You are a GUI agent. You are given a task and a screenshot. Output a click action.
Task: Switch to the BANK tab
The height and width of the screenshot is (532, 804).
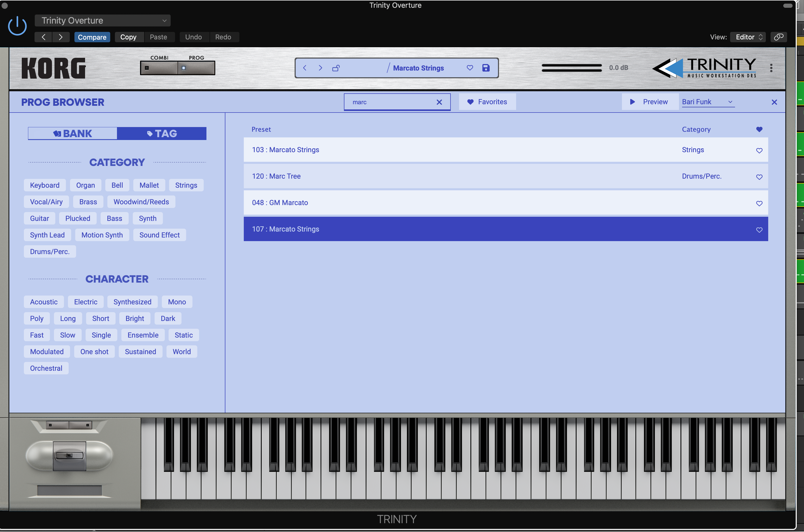tap(73, 133)
